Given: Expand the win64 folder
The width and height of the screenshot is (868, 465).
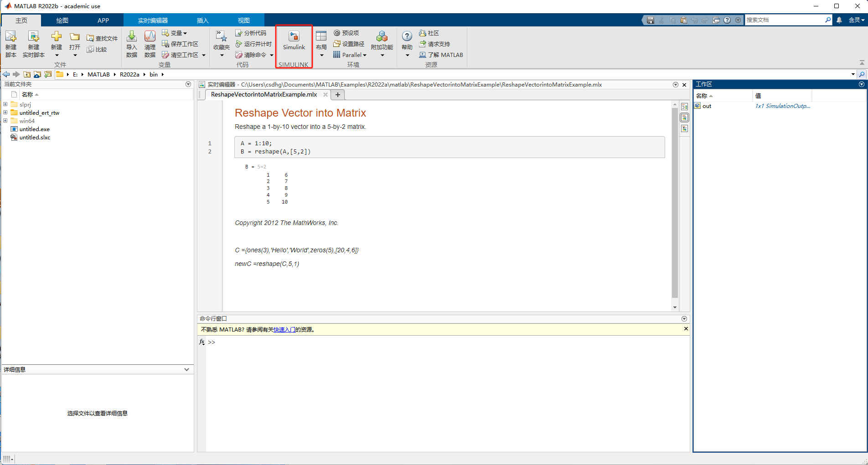Looking at the screenshot, I should (x=5, y=121).
